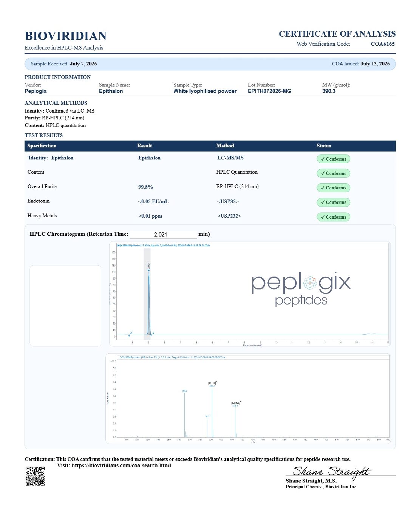Click the sample received date 'July 7, 2026'
411x532 pixels.
coord(83,64)
